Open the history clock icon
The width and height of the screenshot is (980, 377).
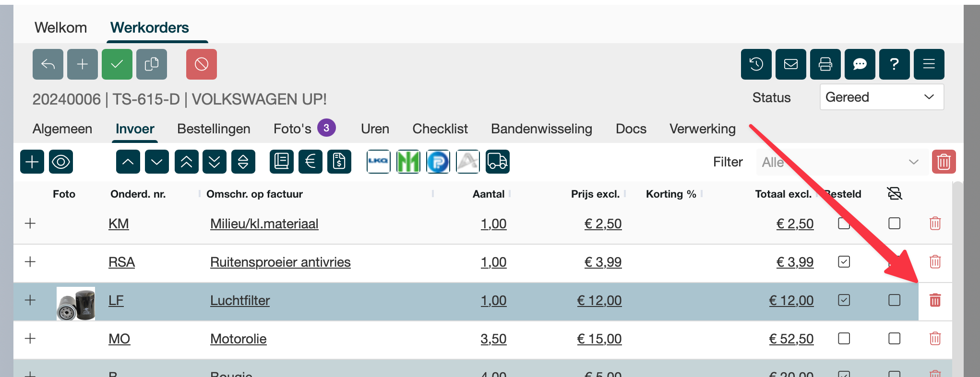pos(756,64)
